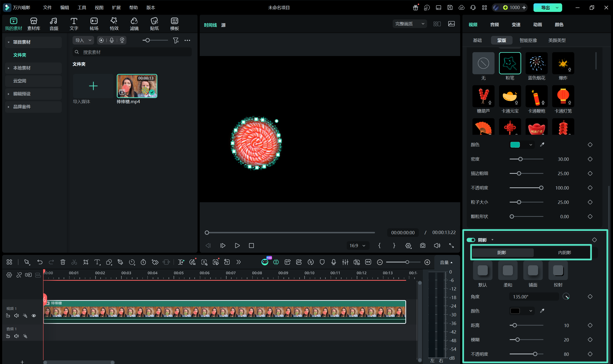The width and height of the screenshot is (613, 364).
Task: Switch to the 变速 speed tab
Action: click(516, 24)
